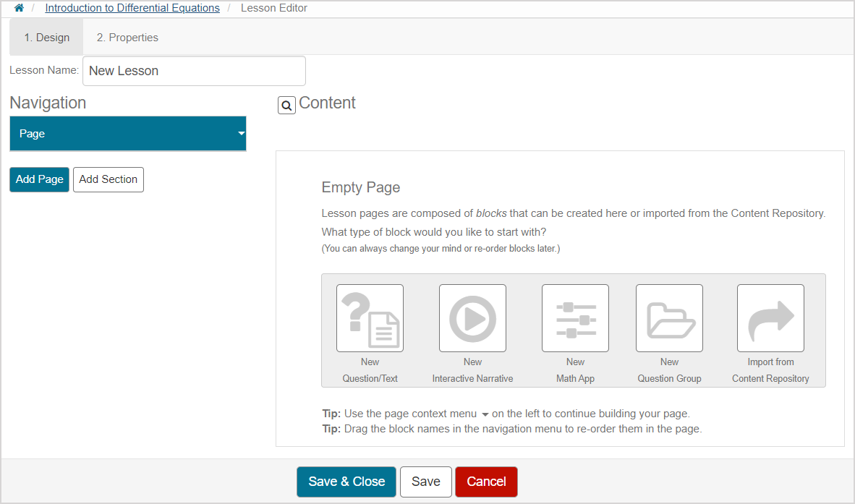Switch to the 1. Design tab

tap(47, 38)
